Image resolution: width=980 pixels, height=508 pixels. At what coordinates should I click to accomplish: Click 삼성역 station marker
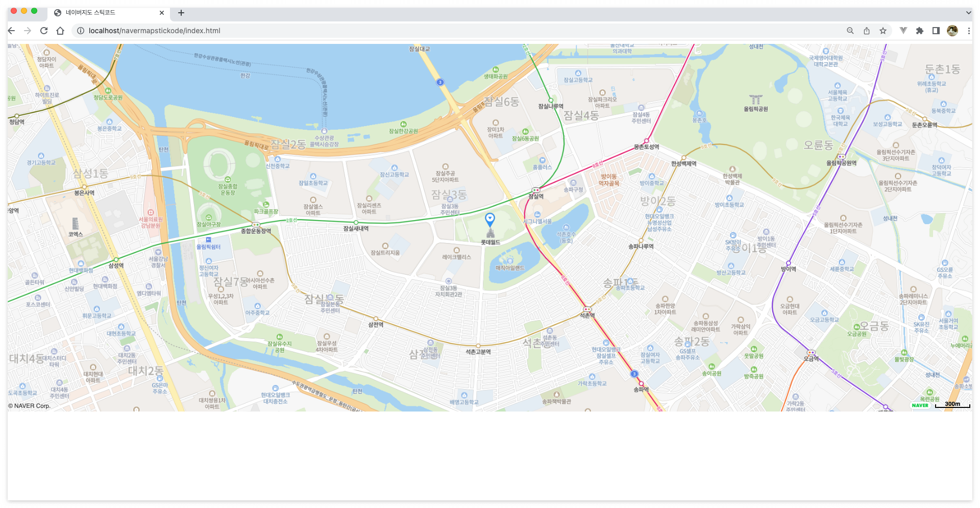pyautogui.click(x=116, y=259)
